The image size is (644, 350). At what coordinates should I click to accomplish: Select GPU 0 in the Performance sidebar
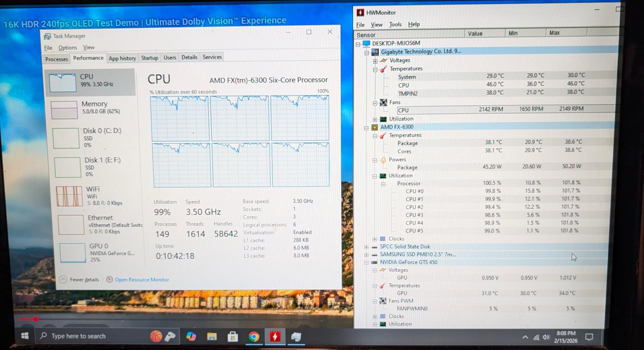[101, 253]
